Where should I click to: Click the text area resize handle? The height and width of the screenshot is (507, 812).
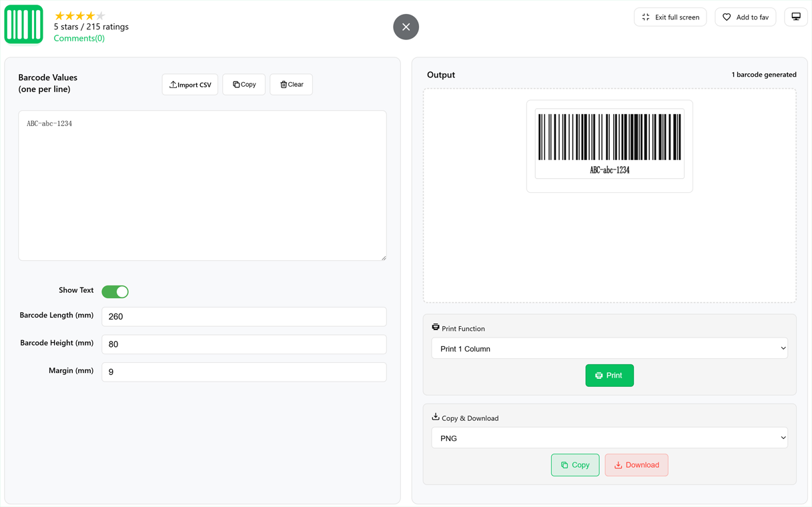pos(383,258)
